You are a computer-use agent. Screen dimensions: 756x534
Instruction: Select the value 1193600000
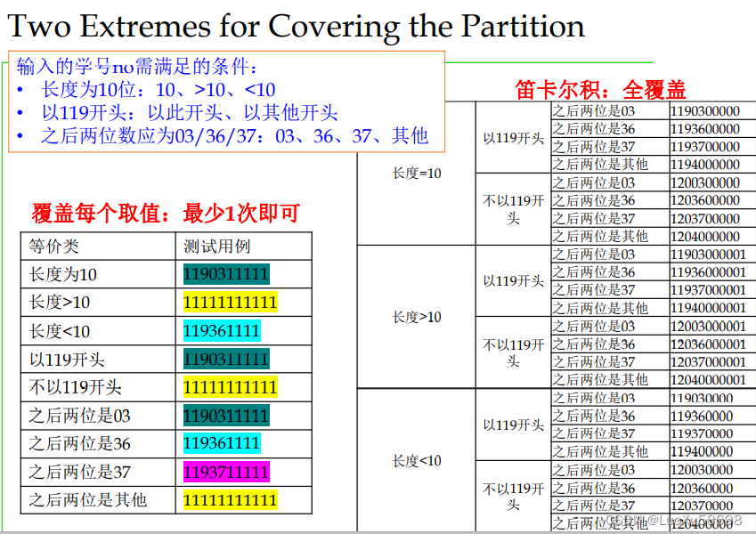tap(705, 129)
